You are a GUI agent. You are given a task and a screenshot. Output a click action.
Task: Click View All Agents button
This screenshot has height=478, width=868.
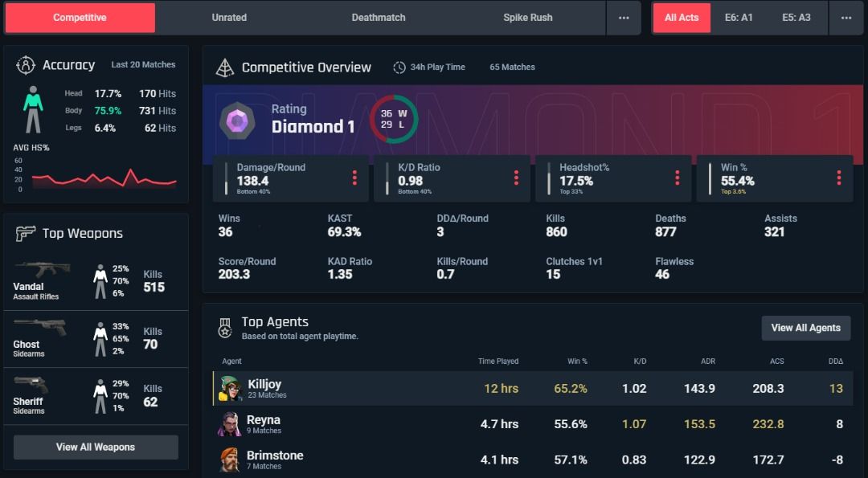806,328
